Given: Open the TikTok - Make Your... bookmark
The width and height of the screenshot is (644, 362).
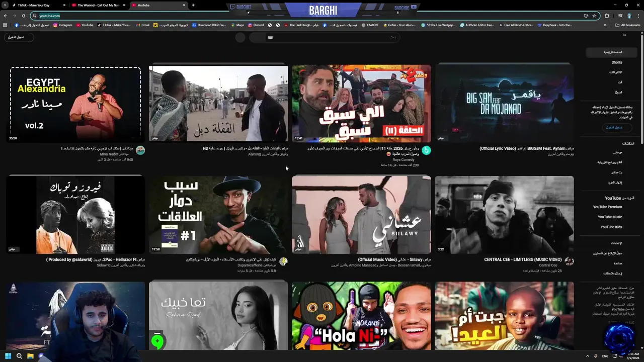Looking at the screenshot, I should click(x=114, y=25).
